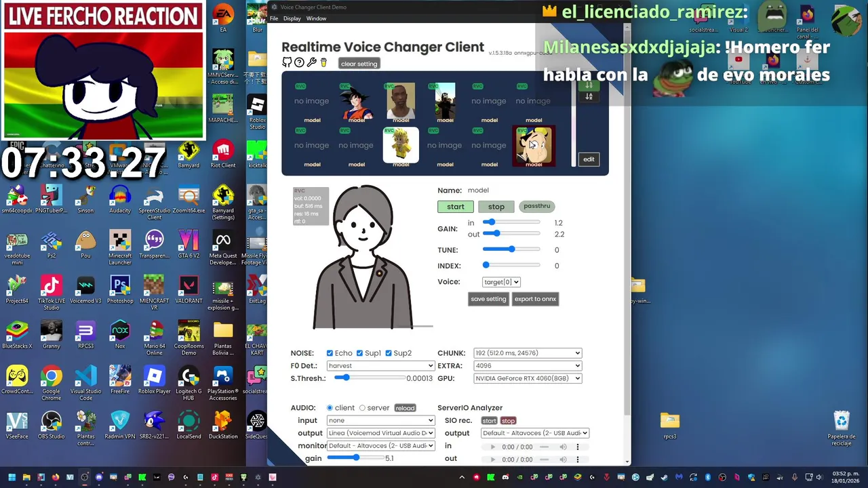Click the audio reload button

tap(405, 408)
